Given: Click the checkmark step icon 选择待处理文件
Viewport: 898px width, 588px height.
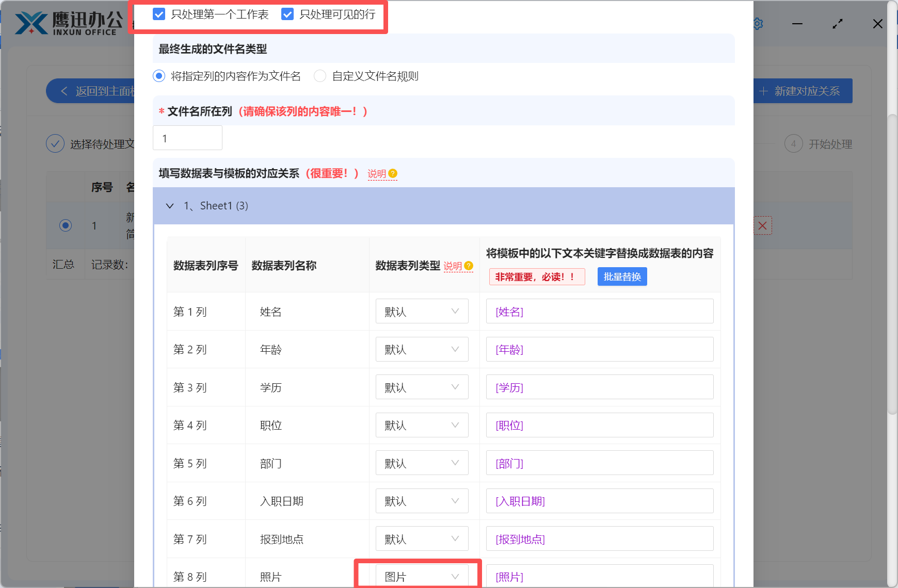Looking at the screenshot, I should tap(55, 144).
